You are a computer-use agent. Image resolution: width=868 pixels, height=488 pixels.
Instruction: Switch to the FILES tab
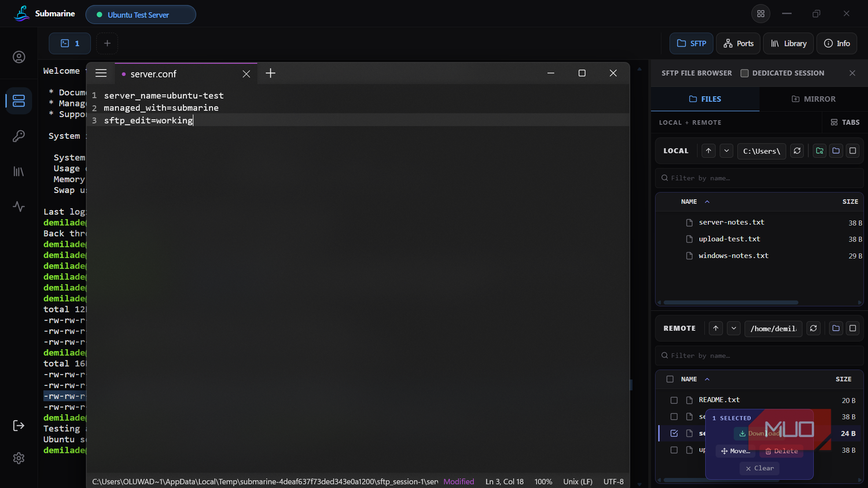click(x=705, y=99)
